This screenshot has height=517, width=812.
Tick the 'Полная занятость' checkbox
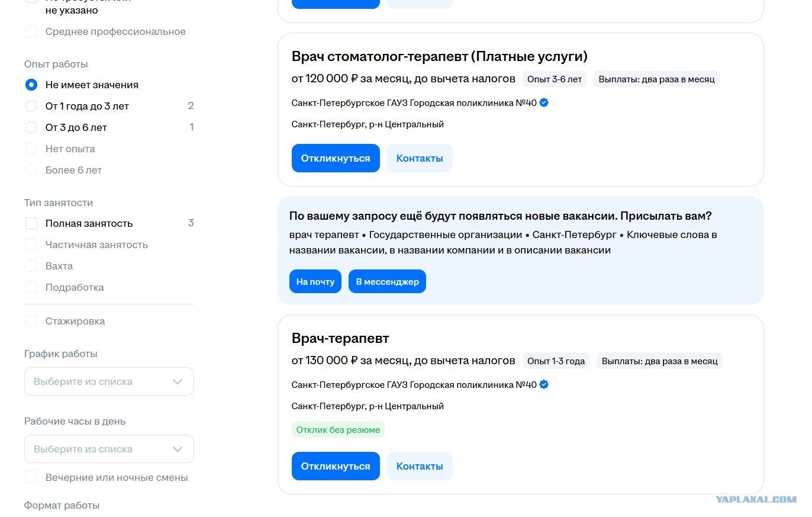pos(31,223)
